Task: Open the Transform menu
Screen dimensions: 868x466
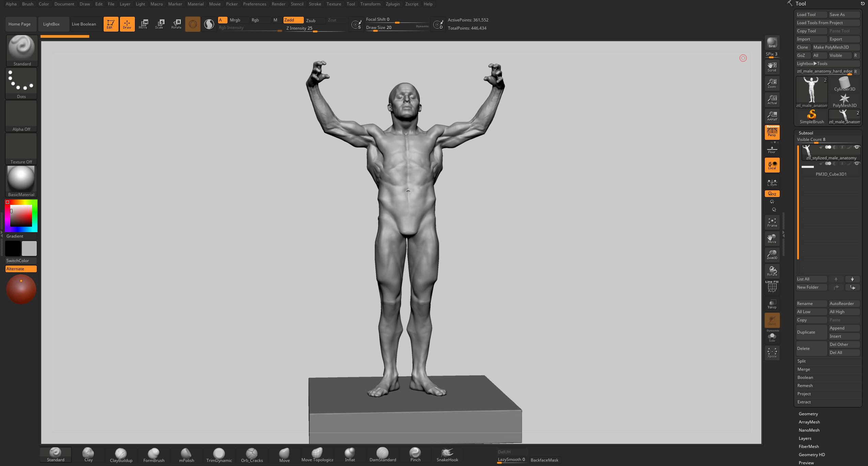Action: 370,4
